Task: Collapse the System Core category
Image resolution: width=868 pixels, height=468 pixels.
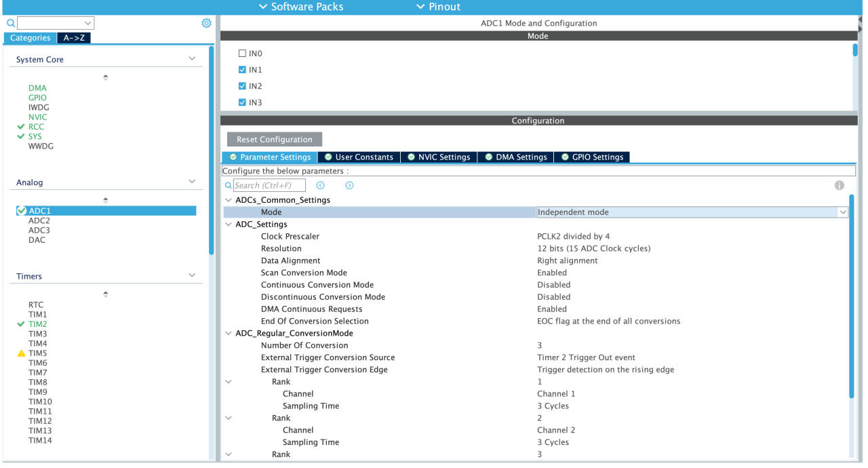Action: [192, 60]
